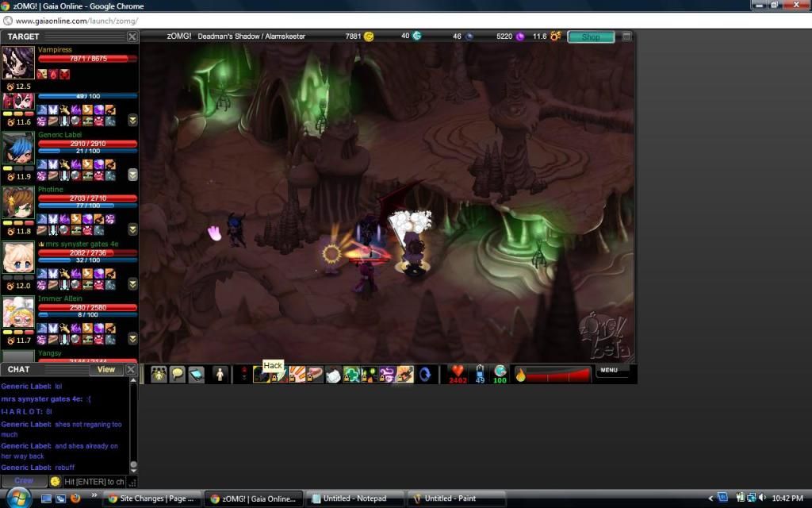Click the gold coin icon beside 7881
The width and height of the screenshot is (812, 508).
tap(369, 37)
